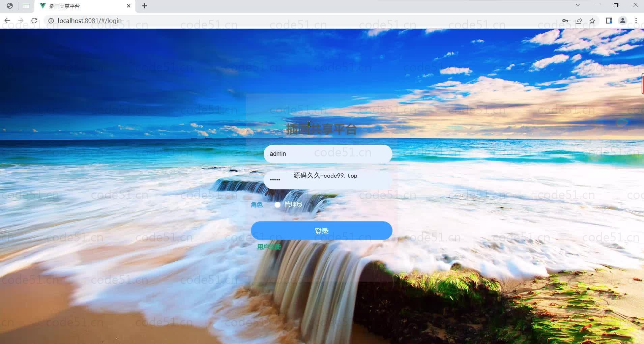
Task: Click the admin username field
Action: pyautogui.click(x=328, y=154)
